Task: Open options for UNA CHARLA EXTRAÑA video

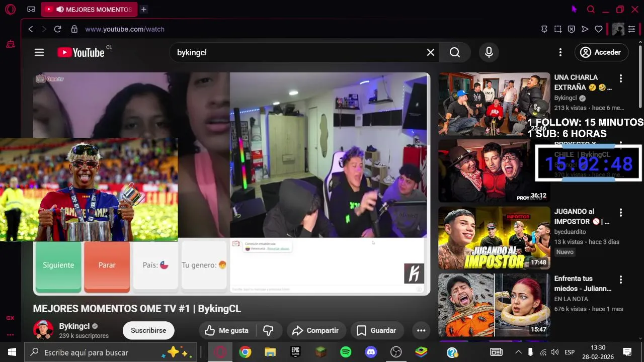Action: coord(621,78)
